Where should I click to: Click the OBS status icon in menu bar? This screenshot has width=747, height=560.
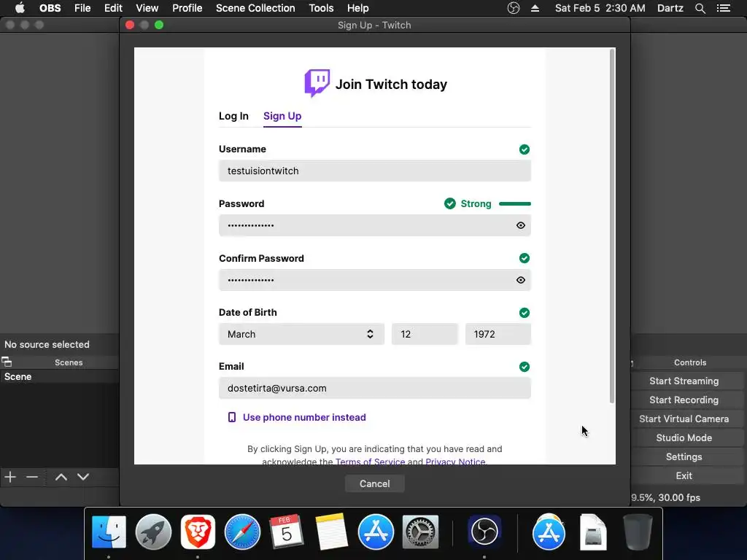(x=513, y=8)
